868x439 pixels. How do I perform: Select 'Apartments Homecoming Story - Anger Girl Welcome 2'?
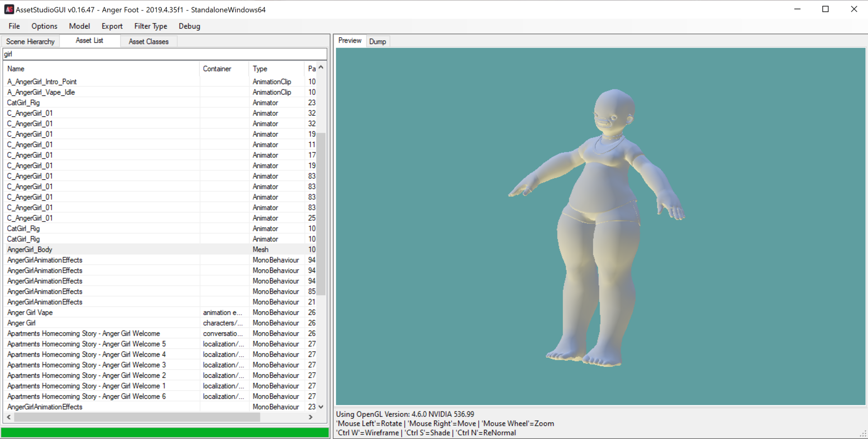coord(160,376)
